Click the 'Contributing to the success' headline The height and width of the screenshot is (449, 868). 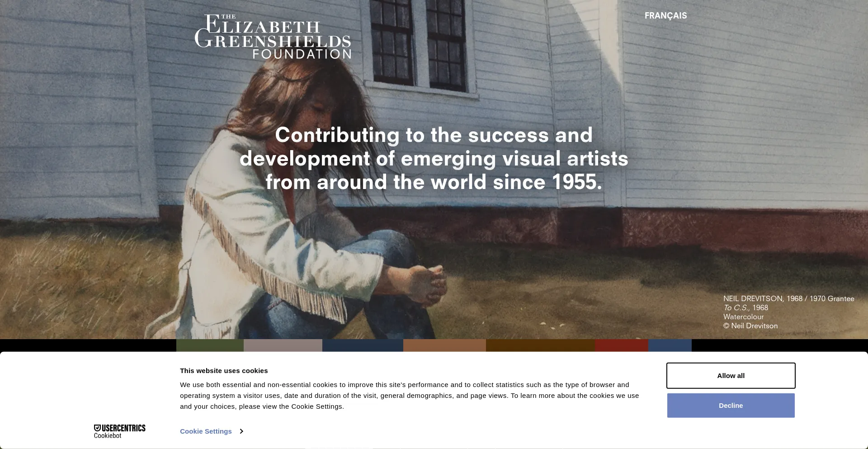pos(434,159)
